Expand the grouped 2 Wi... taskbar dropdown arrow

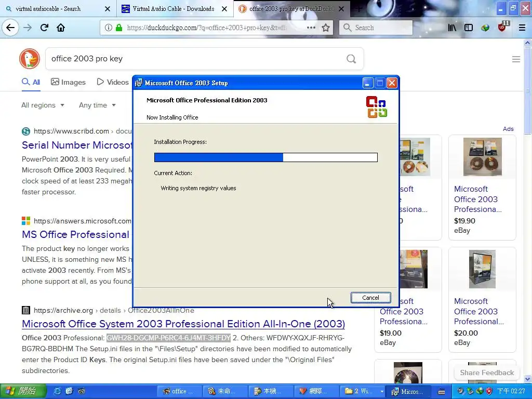(382, 392)
